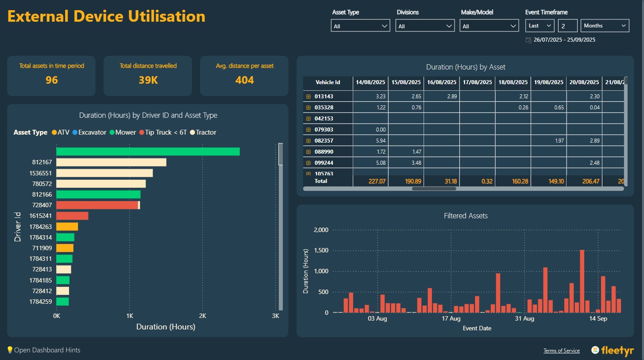Click plus icon beside vehicle 042153
644x360 pixels.
click(x=309, y=118)
